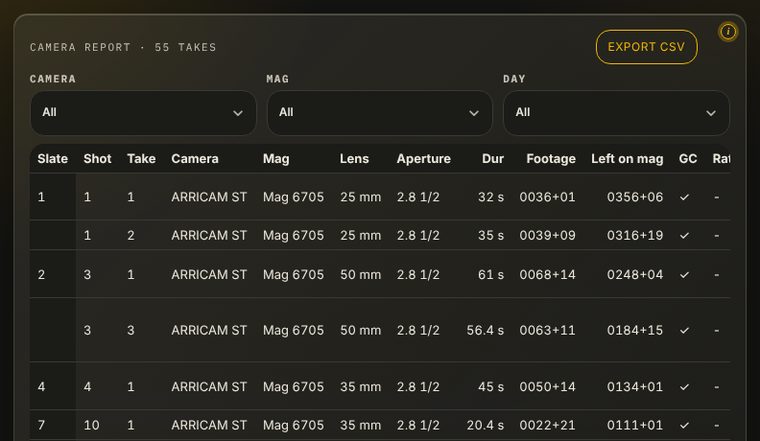
Task: Click the Shot column header
Action: point(97,159)
